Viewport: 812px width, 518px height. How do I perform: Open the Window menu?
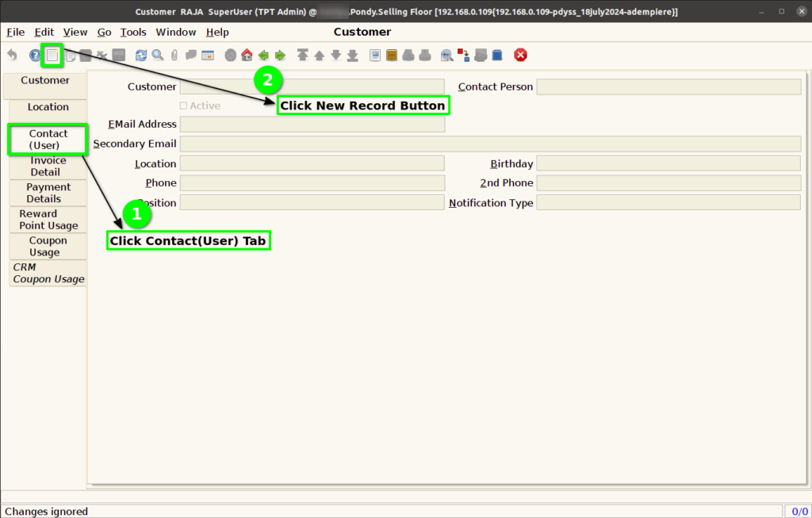coord(176,32)
